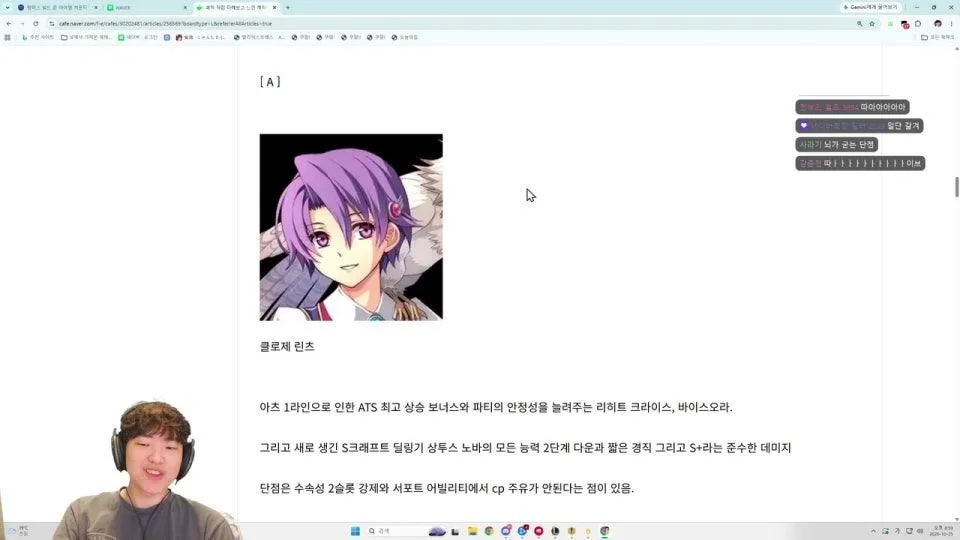The height and width of the screenshot is (540, 960).
Task: Go back to the previous page
Action: (x=9, y=23)
